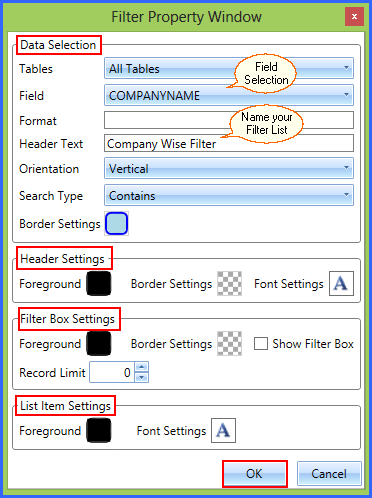
Task: Click the Cancel button
Action: pos(329,474)
